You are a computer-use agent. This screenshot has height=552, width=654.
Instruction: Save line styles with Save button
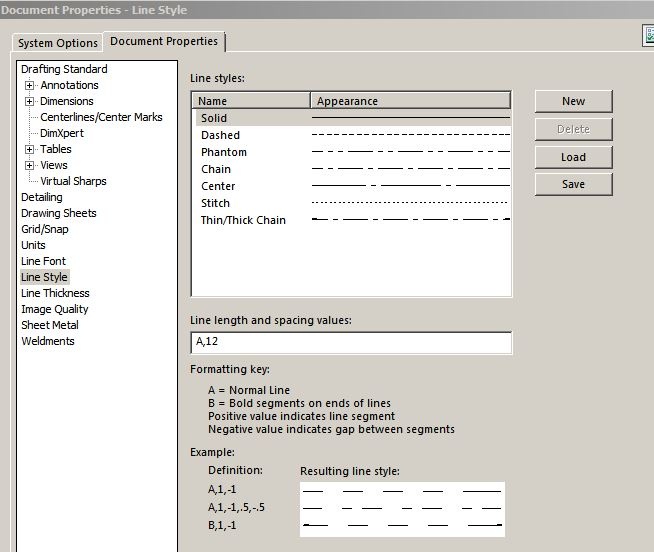pos(574,184)
